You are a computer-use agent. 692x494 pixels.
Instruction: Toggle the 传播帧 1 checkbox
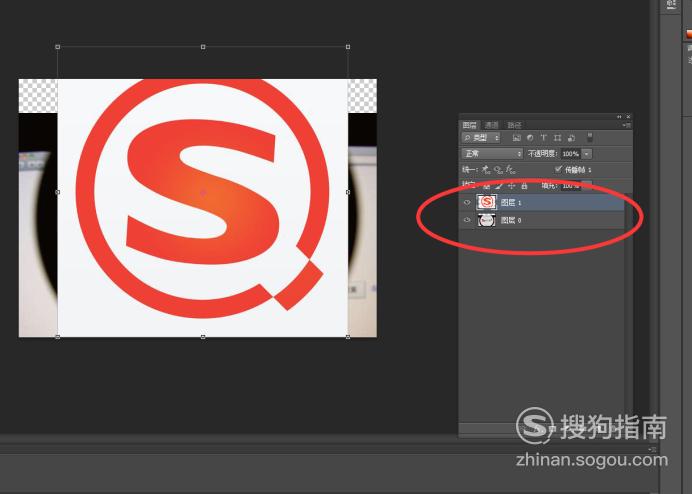(558, 169)
